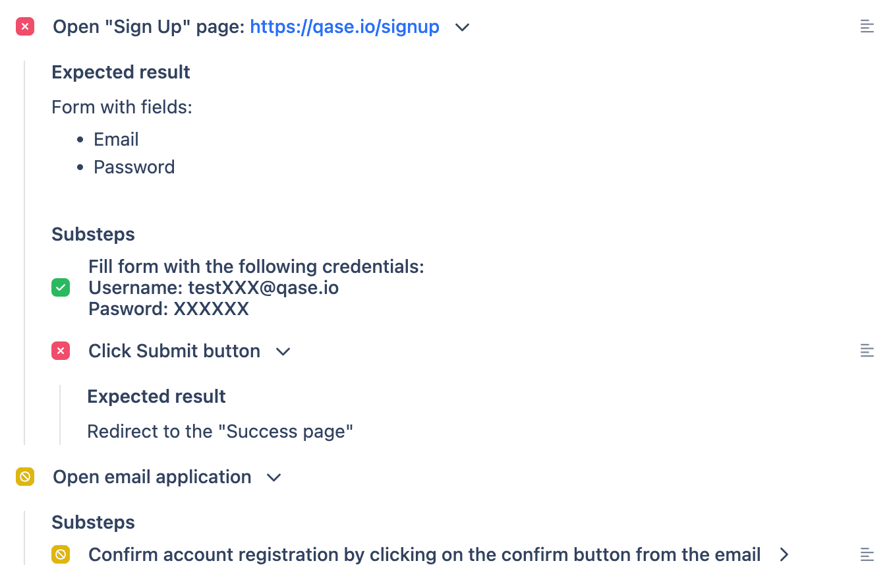
Task: Select Fill form with the following credentials text
Action: click(256, 266)
